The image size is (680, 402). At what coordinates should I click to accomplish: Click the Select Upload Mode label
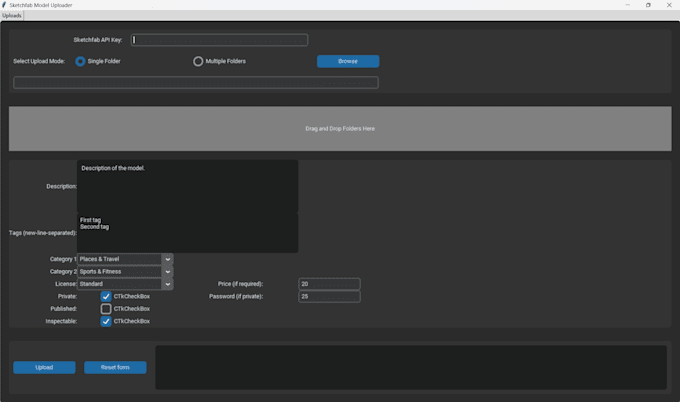coord(39,61)
